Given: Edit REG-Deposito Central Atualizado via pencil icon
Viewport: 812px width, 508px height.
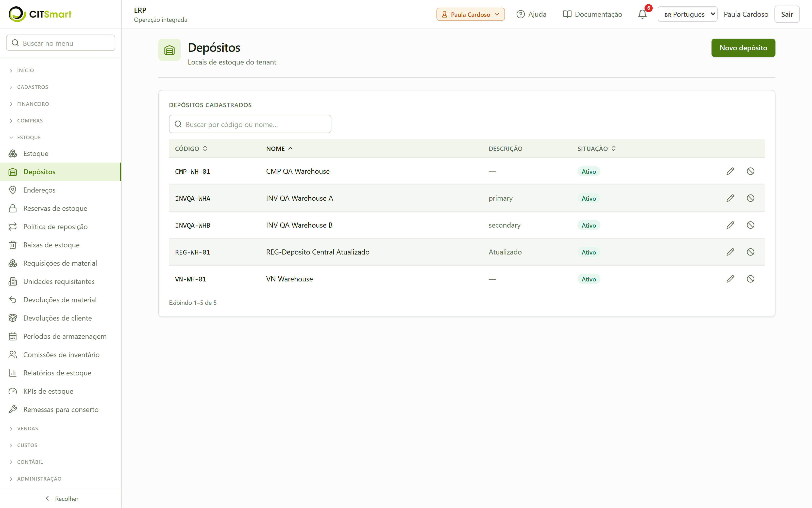Looking at the screenshot, I should coord(730,252).
